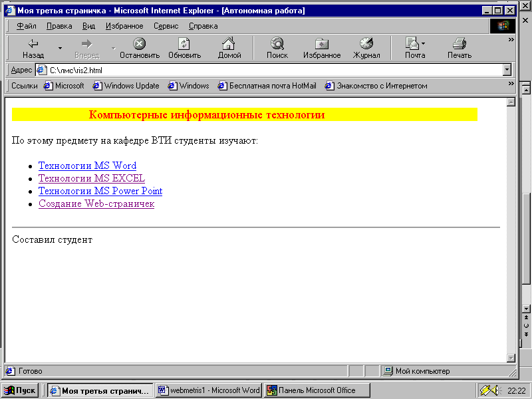Open the Windows Update links bar shortcut

(x=126, y=86)
